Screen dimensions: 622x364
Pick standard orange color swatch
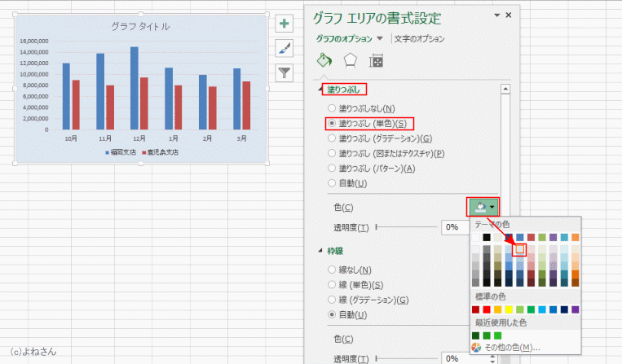[x=498, y=309]
